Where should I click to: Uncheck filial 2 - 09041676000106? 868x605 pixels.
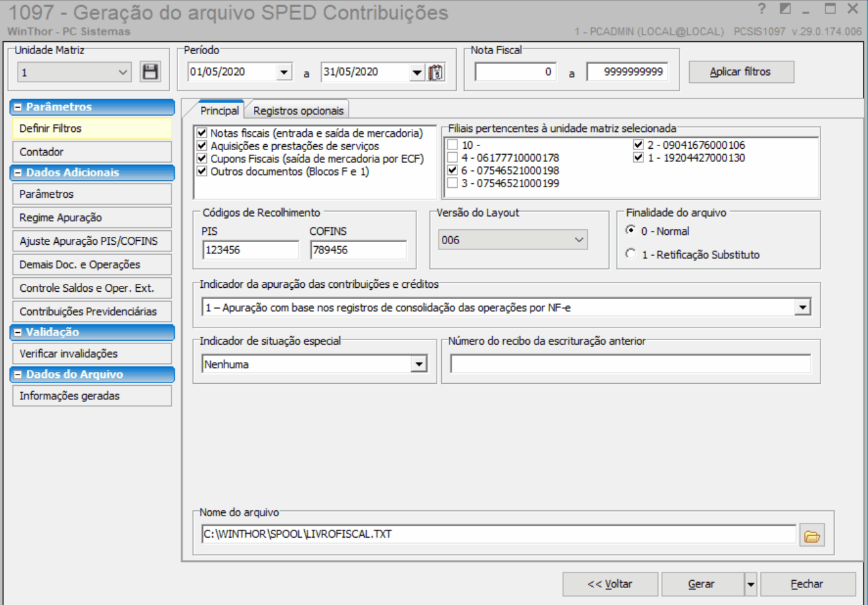tap(638, 145)
